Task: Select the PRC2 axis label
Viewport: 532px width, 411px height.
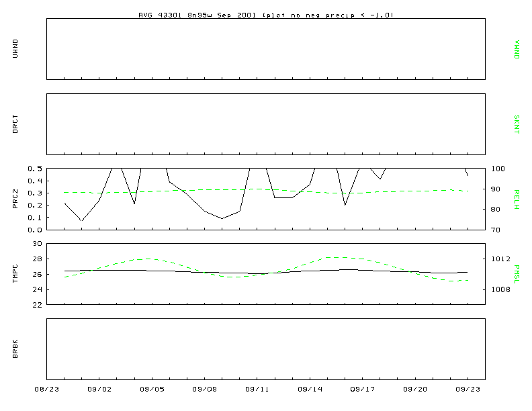Action: (15, 199)
